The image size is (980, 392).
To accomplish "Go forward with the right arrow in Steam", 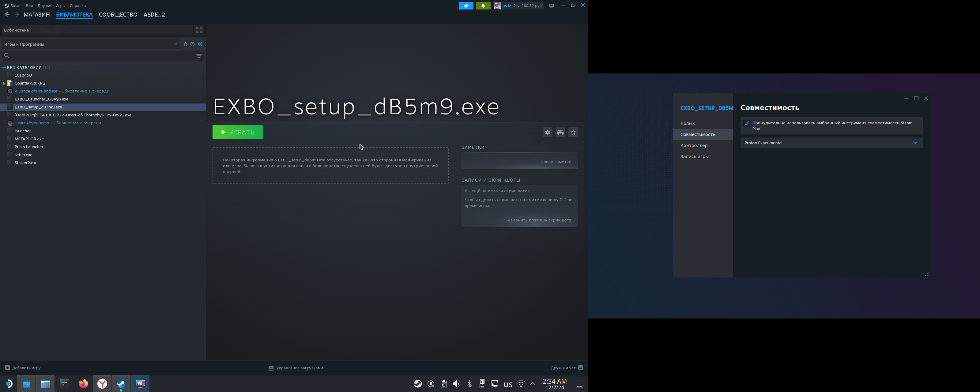I will click(17, 14).
